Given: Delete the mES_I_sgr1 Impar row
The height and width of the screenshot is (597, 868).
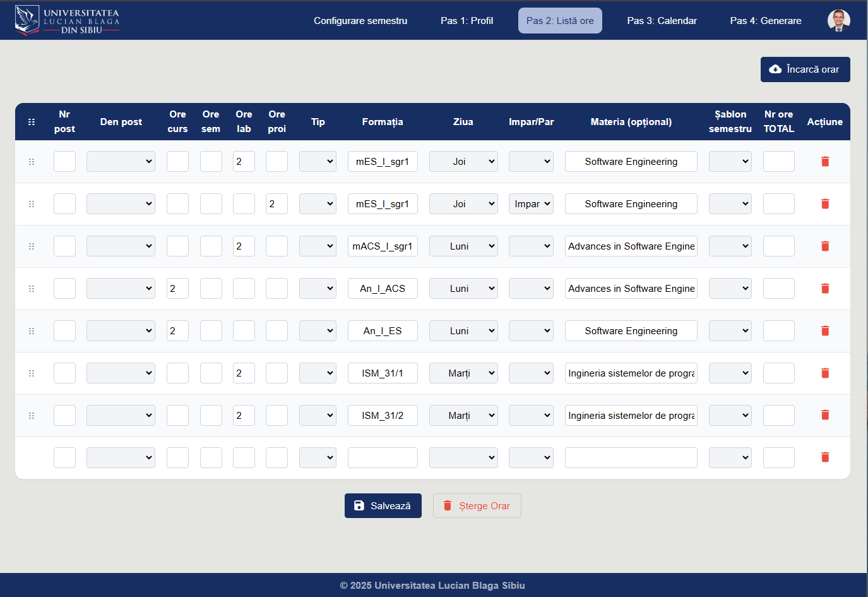Looking at the screenshot, I should [824, 204].
